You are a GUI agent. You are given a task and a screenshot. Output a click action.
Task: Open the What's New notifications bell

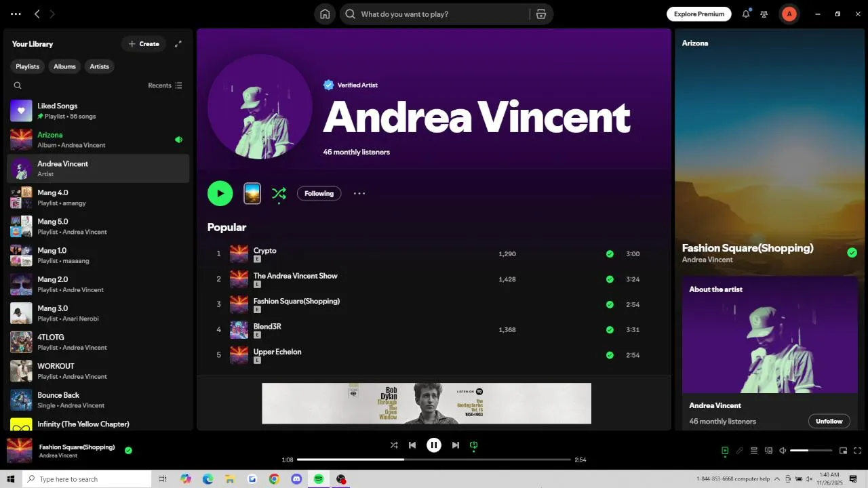click(x=746, y=14)
